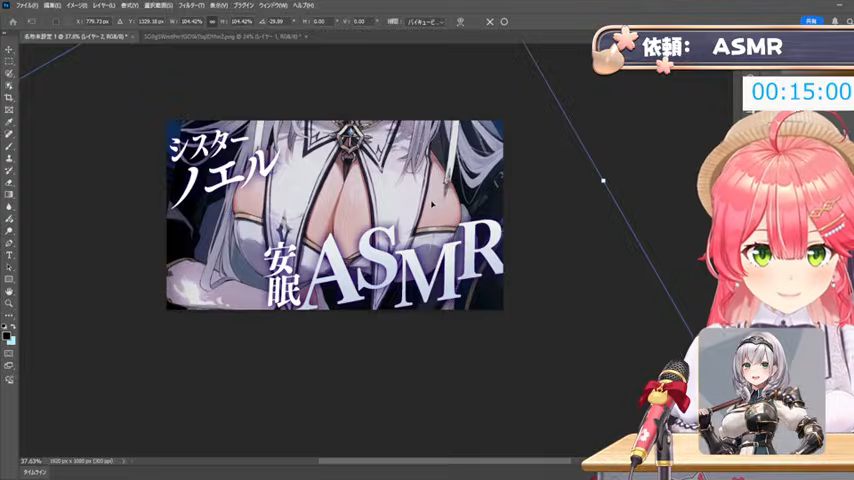Select the Crop tool
The height and width of the screenshot is (480, 854).
[9, 98]
